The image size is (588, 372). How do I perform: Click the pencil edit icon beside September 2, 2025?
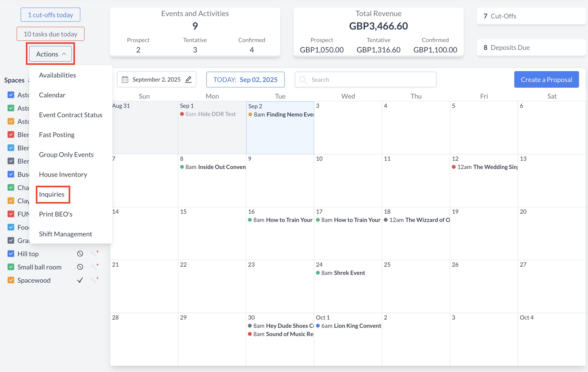tap(188, 80)
